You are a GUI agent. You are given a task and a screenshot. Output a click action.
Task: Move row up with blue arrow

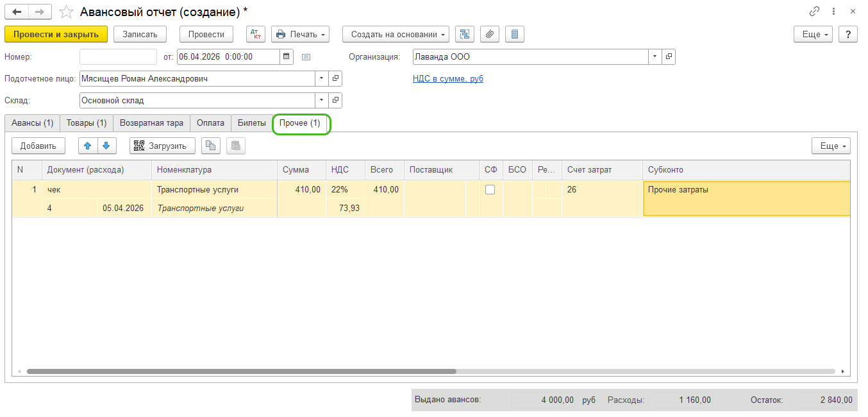click(x=88, y=146)
